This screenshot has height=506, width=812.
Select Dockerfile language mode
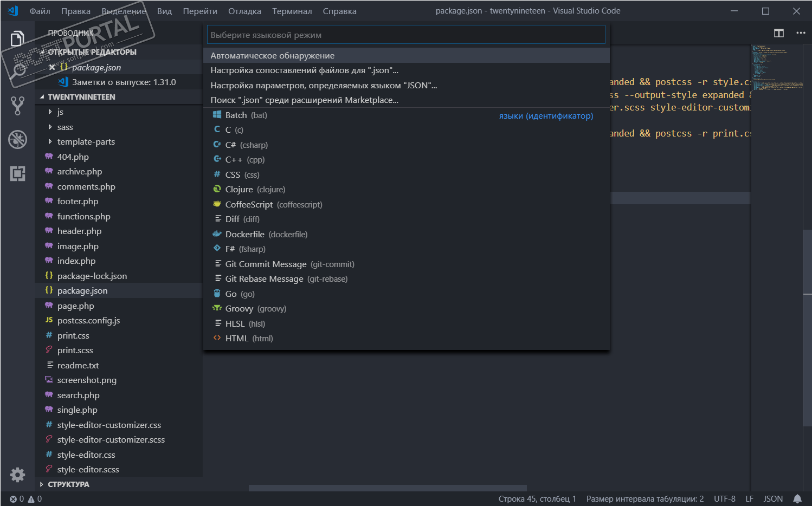244,235
